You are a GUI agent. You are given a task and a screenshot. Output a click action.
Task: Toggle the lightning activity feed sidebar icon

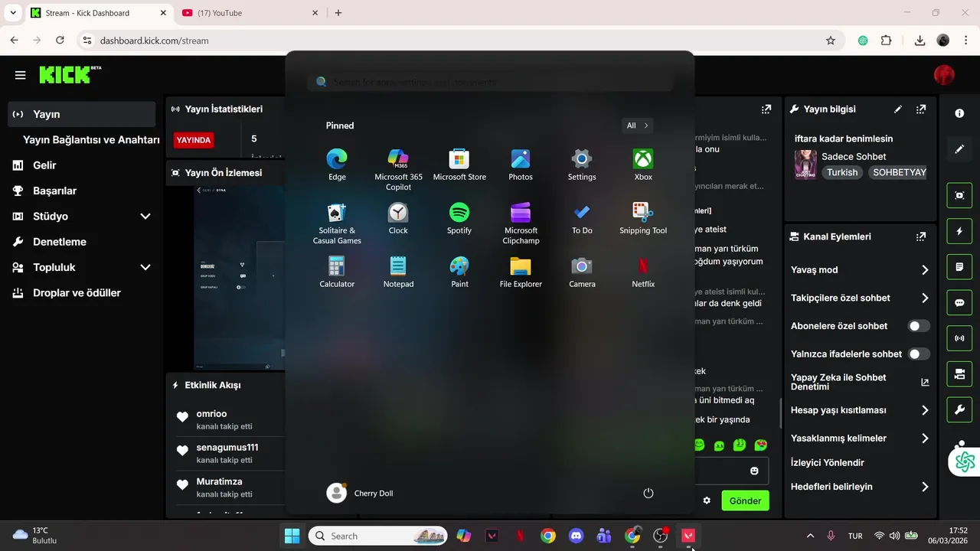tap(959, 231)
